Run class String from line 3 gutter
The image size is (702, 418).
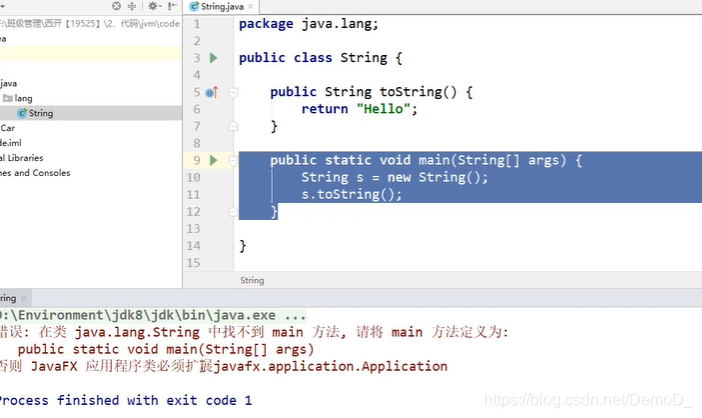[x=214, y=58]
